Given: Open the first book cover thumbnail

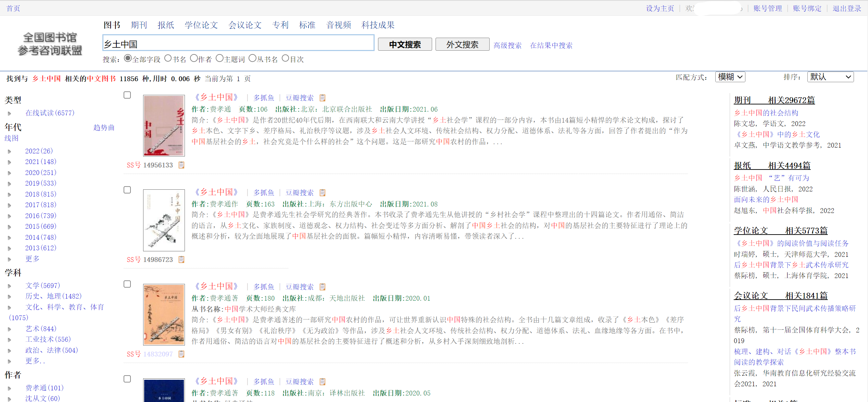Looking at the screenshot, I should coord(164,125).
